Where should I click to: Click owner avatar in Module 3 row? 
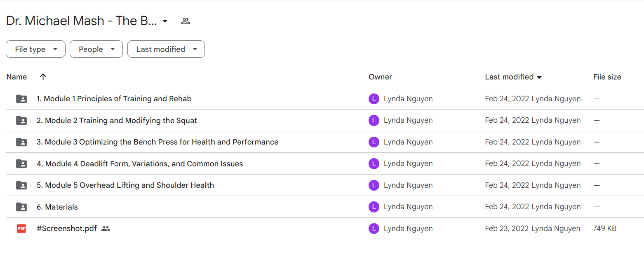pos(374,142)
